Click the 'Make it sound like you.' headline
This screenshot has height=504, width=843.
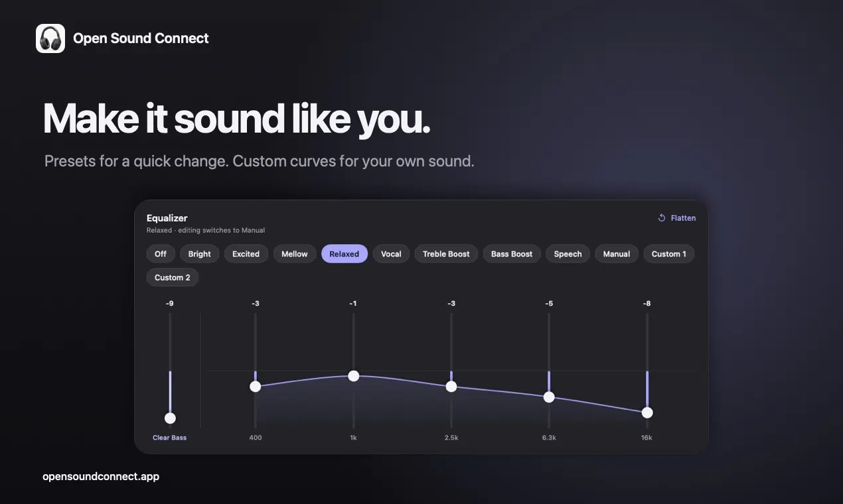point(237,119)
